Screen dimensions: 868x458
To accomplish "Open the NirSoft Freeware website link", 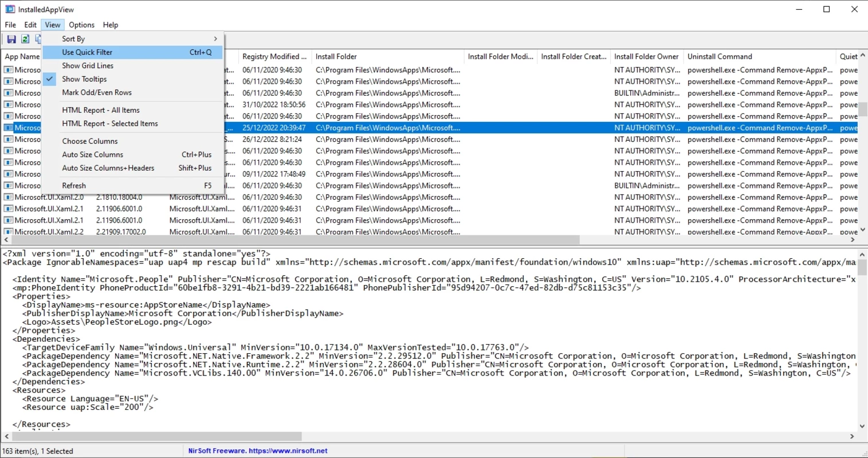I will tap(258, 451).
